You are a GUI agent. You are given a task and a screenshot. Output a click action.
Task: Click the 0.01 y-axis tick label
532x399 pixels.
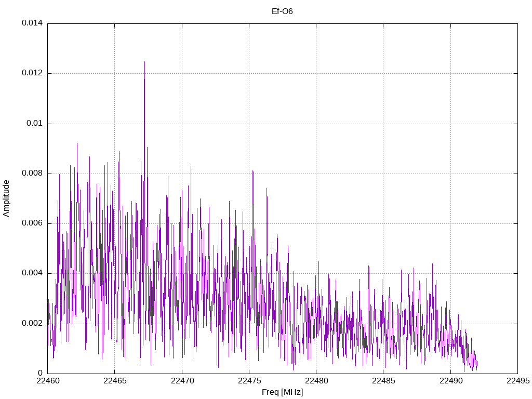coord(35,123)
